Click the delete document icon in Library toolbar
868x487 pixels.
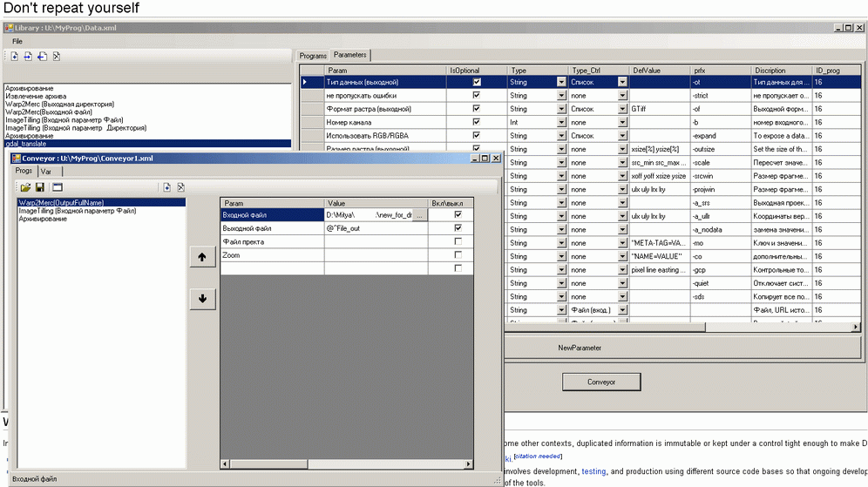56,57
